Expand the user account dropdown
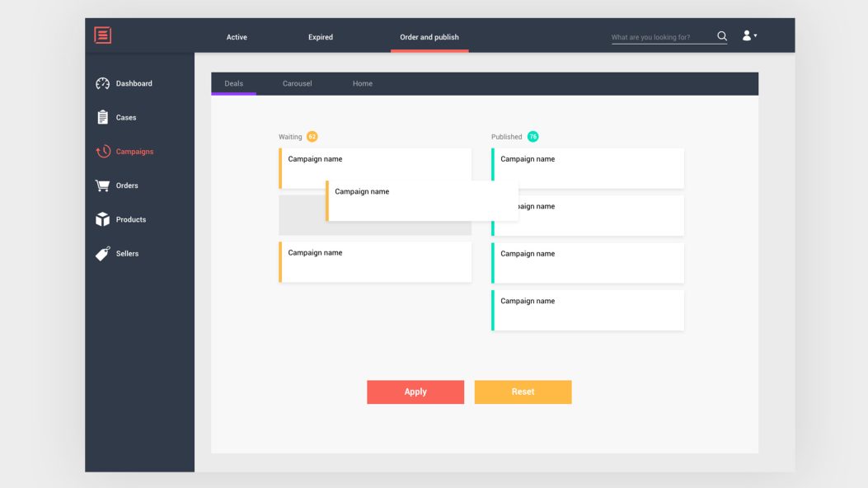Screen dimensions: 868x488 click(x=749, y=35)
